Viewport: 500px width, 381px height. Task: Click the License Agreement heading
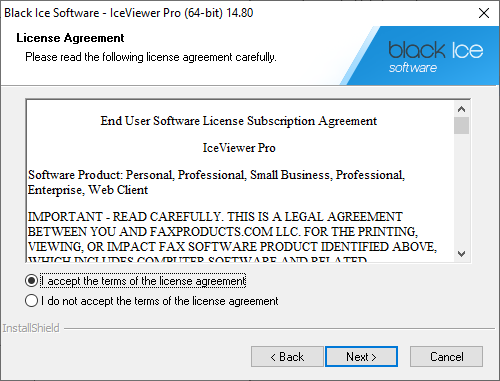point(70,38)
